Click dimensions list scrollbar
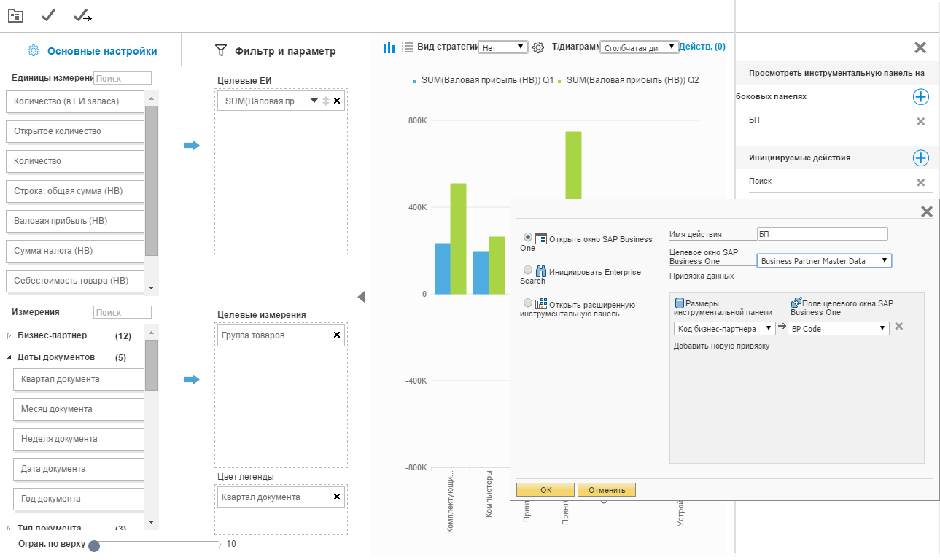Screen dimensions: 940x560 [x=151, y=365]
